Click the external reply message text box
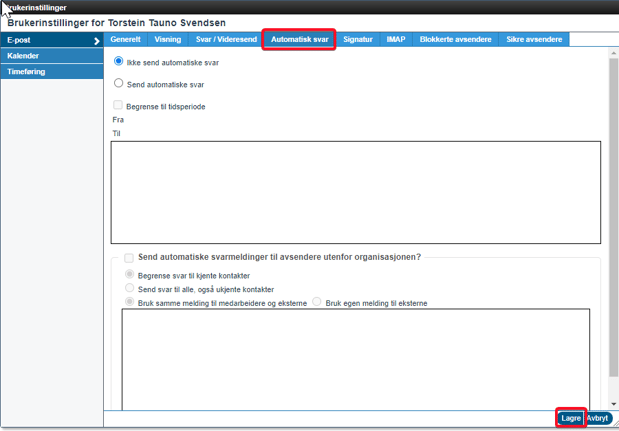 click(x=355, y=358)
